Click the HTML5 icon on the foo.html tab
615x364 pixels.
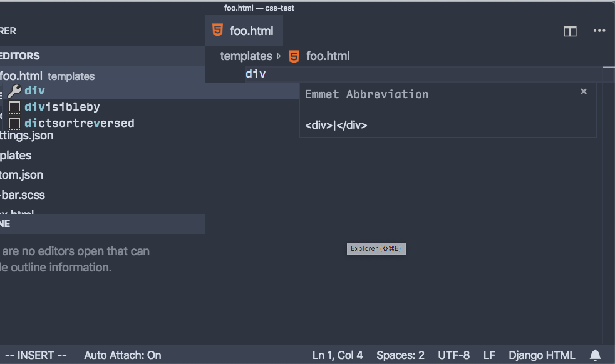217,29
